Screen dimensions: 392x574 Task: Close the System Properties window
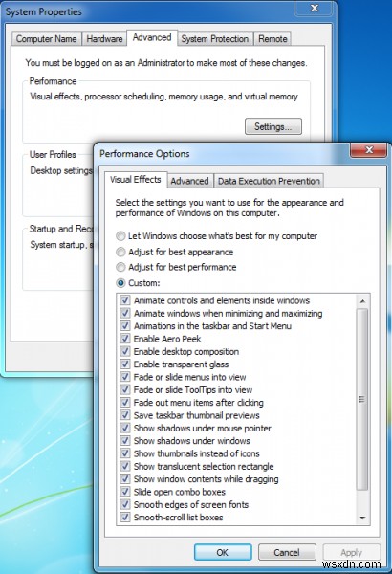point(315,8)
